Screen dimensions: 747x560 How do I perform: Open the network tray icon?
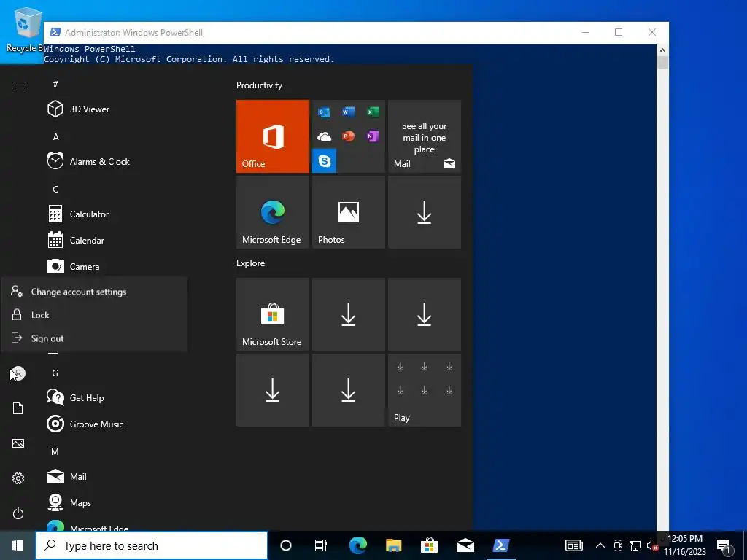tap(635, 545)
